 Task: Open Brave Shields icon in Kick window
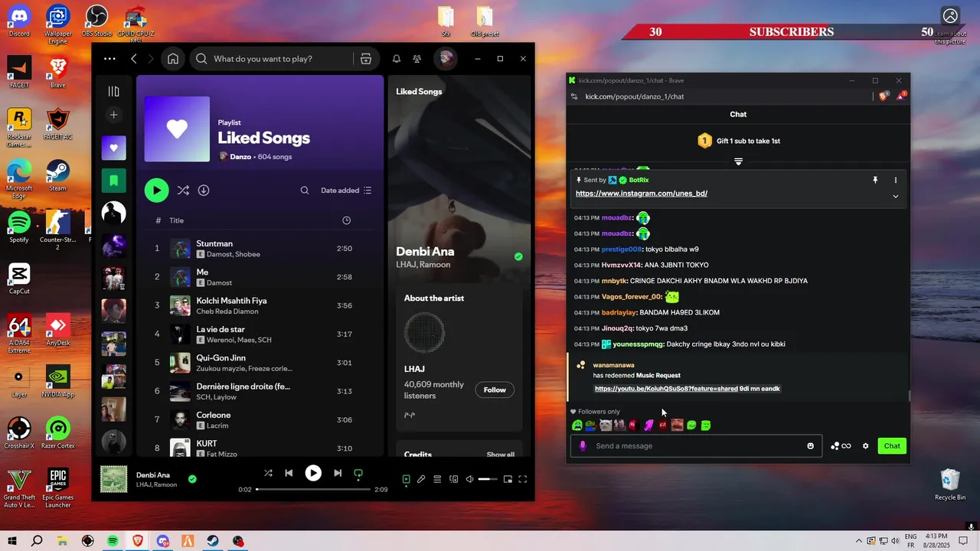(x=884, y=96)
